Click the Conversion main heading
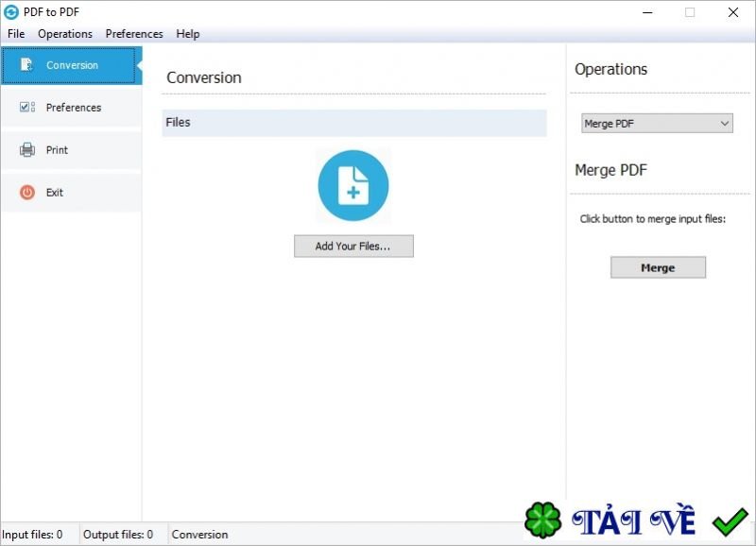Image resolution: width=756 pixels, height=546 pixels. click(x=203, y=77)
